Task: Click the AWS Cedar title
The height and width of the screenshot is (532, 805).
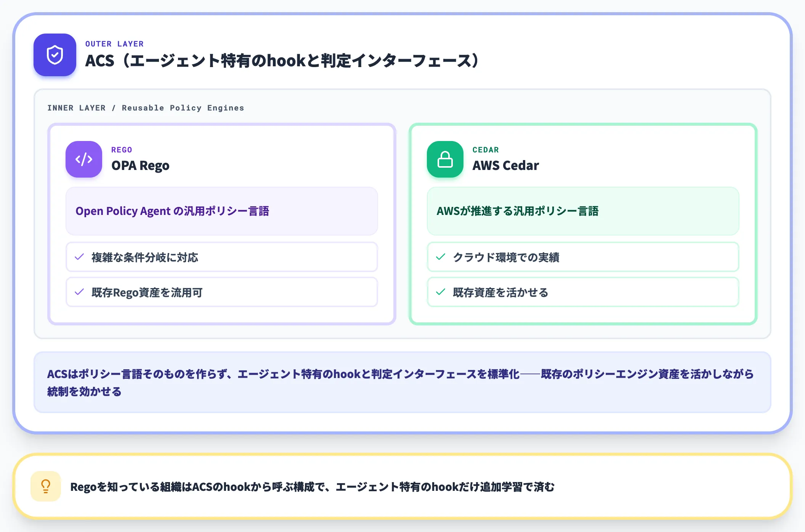Action: [505, 165]
